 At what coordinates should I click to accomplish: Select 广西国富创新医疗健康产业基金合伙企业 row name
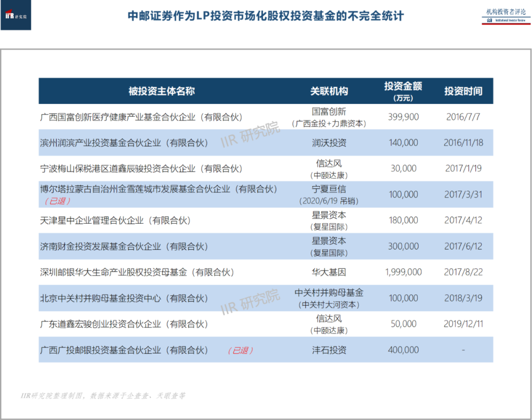[141, 117]
